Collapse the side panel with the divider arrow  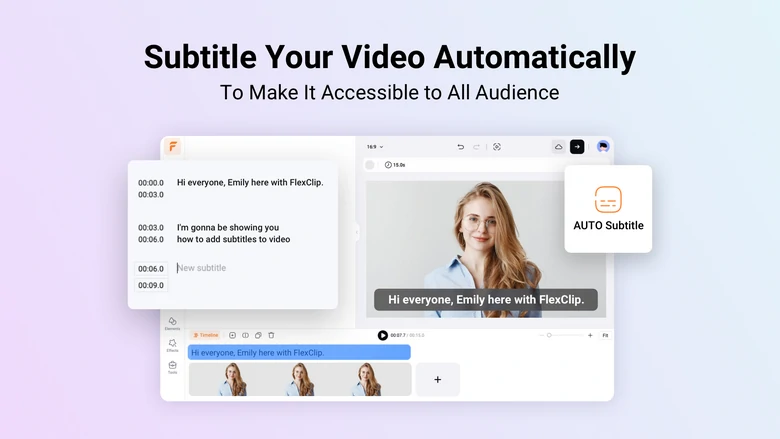[x=357, y=232]
